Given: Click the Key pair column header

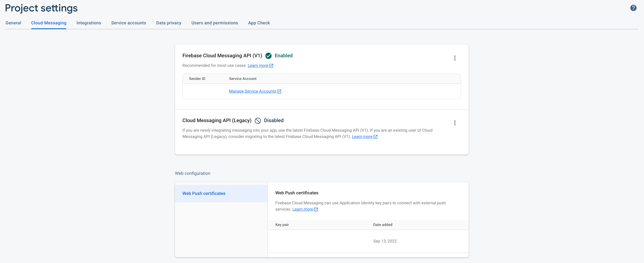Looking at the screenshot, I should click(282, 225).
